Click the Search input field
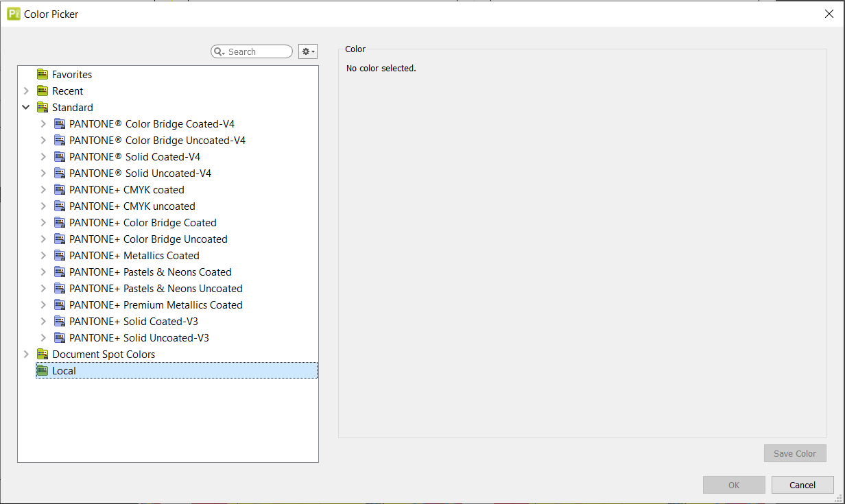 tap(252, 51)
